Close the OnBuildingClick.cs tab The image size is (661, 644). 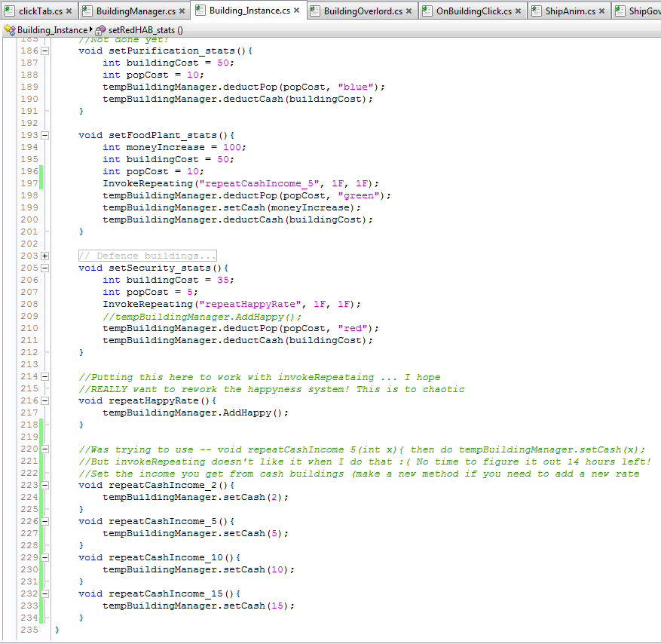518,11
